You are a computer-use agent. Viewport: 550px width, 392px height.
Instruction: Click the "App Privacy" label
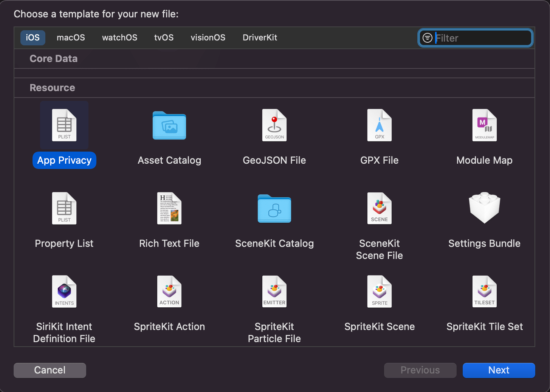(64, 160)
